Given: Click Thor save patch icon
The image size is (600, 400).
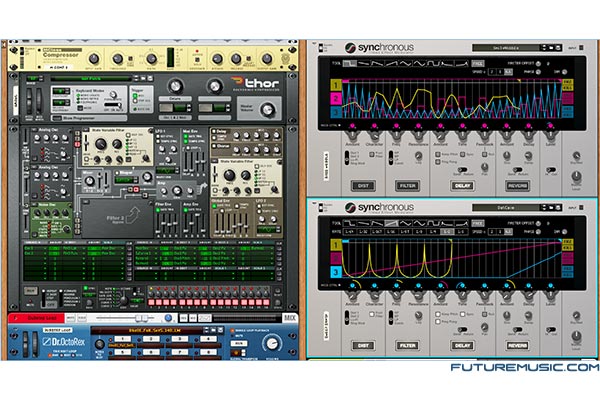Looking at the screenshot, I should [x=150, y=78].
